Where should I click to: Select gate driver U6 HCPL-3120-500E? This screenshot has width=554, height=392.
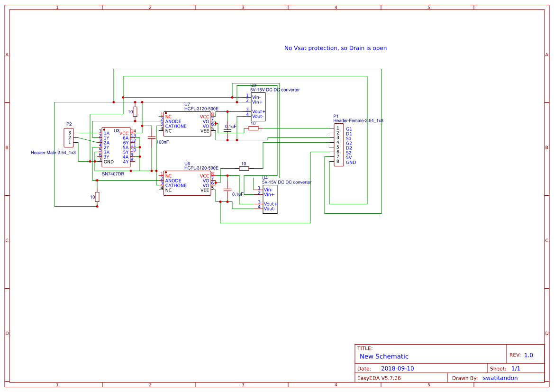coord(187,183)
